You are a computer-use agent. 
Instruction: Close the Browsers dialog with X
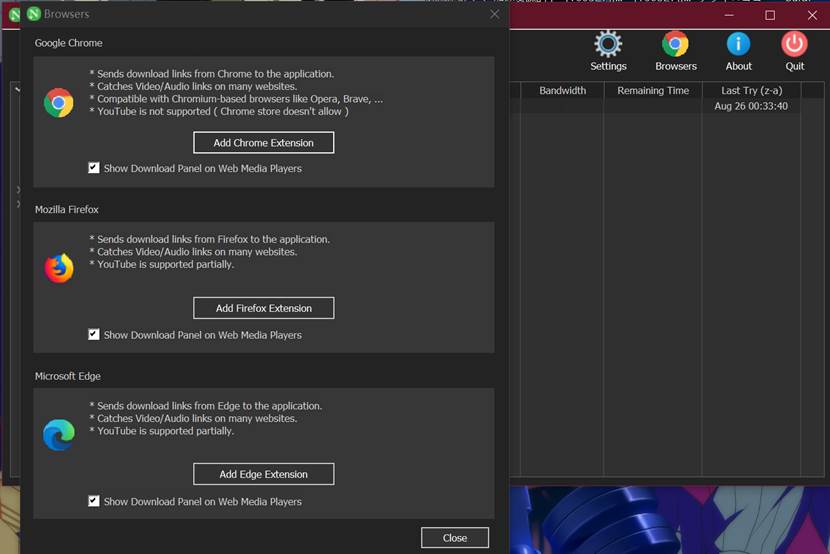pos(494,14)
